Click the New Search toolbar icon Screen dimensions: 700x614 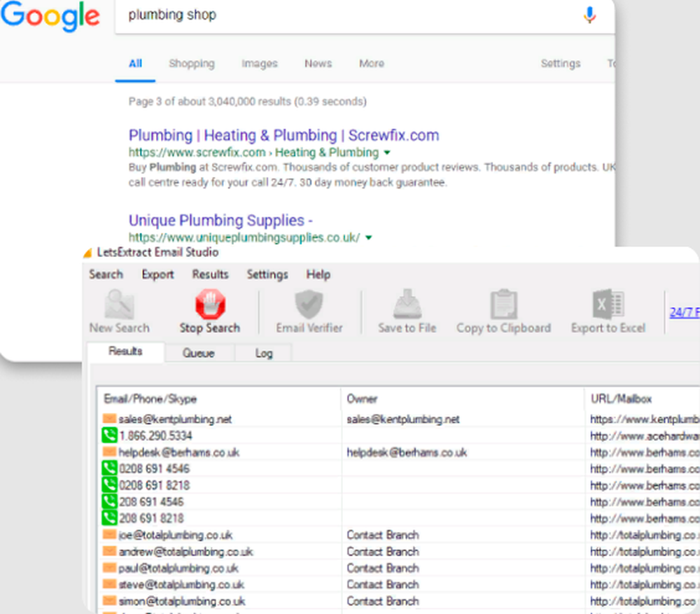[x=119, y=304]
